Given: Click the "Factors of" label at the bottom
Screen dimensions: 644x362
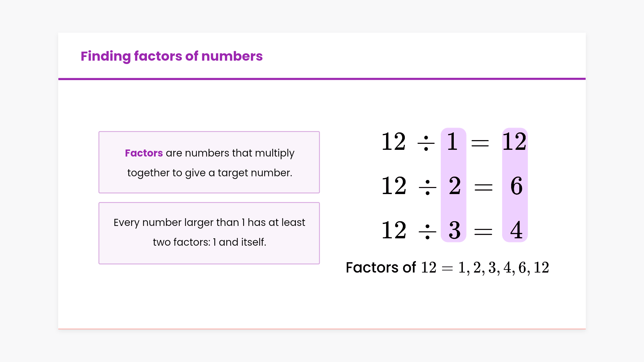Looking at the screenshot, I should 381,267.
